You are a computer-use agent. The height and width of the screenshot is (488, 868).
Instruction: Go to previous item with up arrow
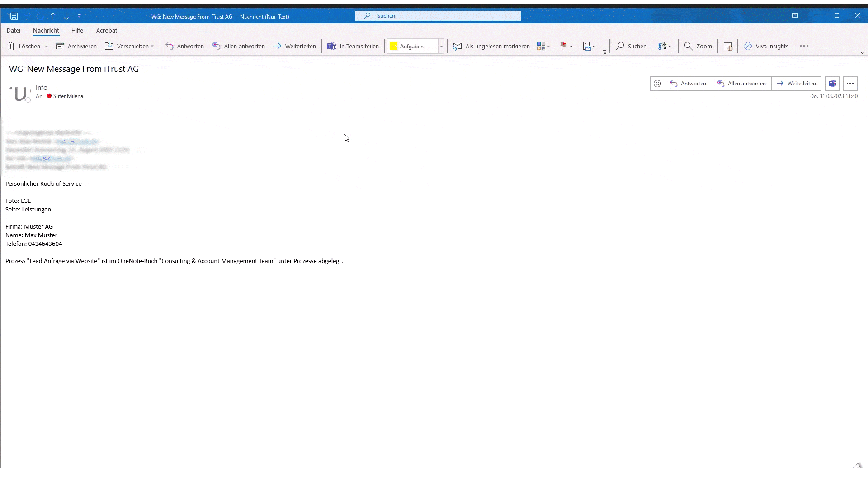[x=53, y=16]
